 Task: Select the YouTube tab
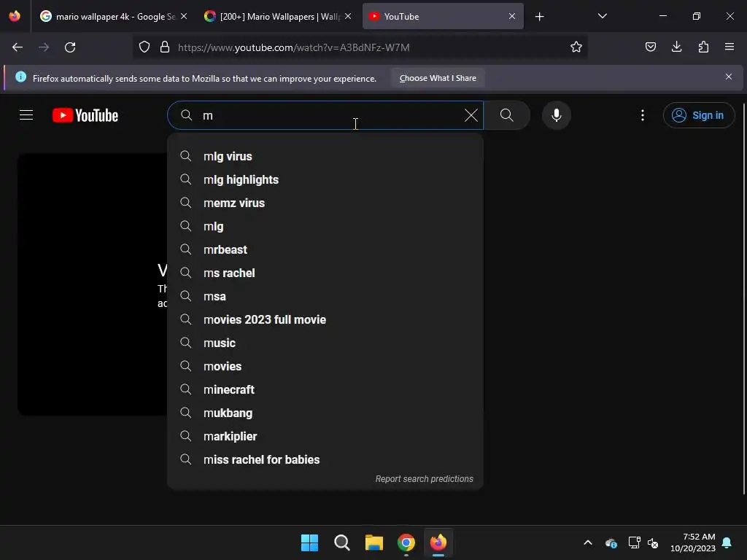[x=443, y=16]
